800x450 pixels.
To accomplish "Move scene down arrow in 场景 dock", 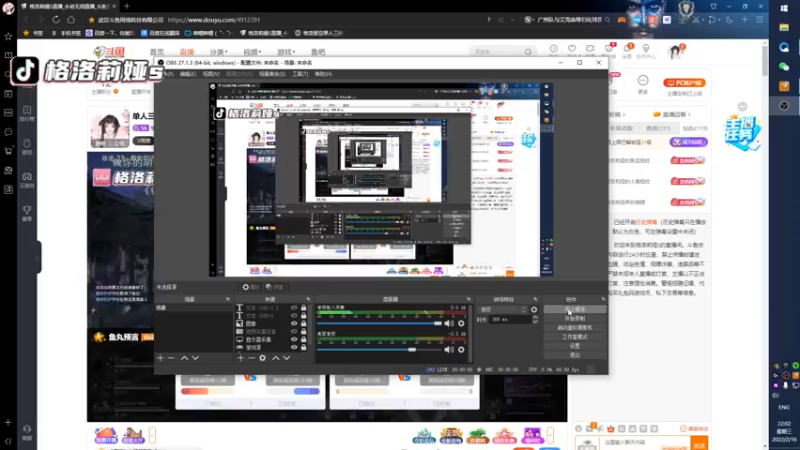I will click(x=195, y=358).
